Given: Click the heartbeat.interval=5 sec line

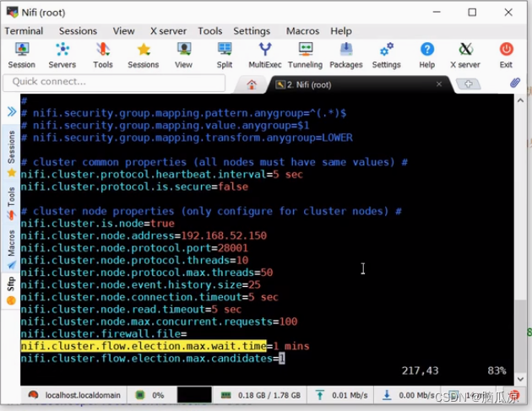Looking at the screenshot, I should tap(162, 175).
